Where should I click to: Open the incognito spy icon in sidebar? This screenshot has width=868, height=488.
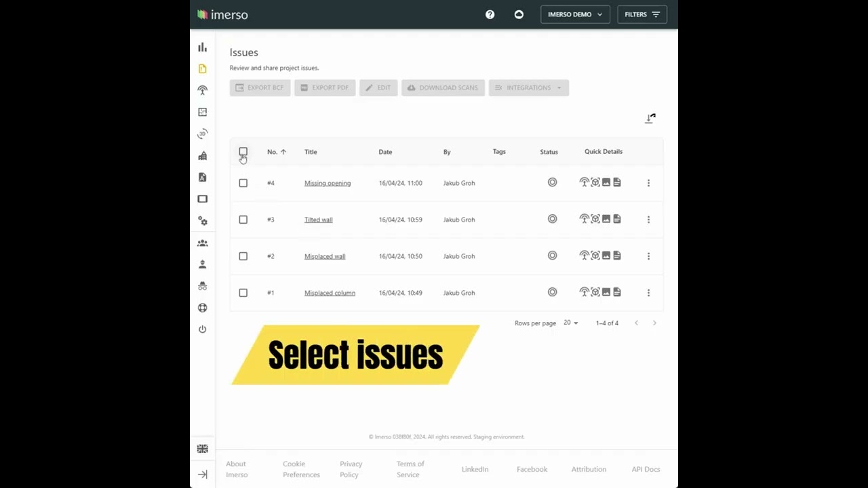pos(202,286)
